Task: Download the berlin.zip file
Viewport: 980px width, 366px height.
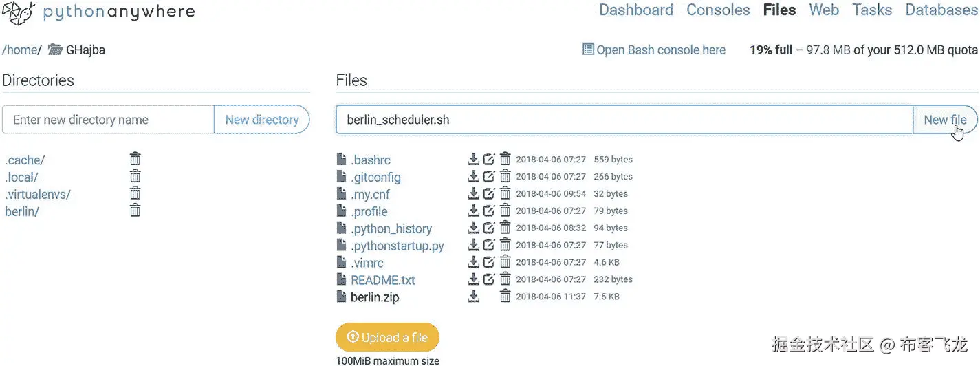Action: pyautogui.click(x=473, y=297)
